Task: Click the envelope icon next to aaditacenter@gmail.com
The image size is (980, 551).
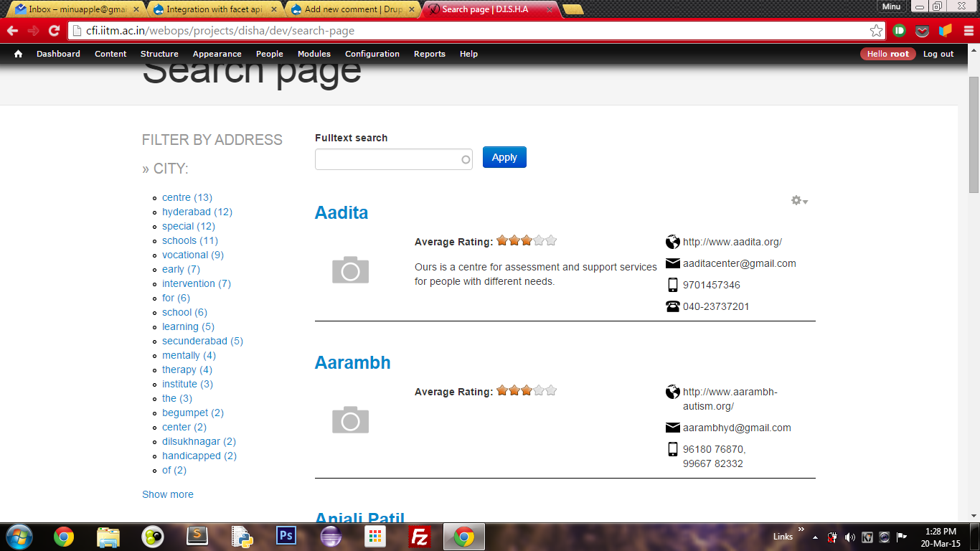Action: pos(672,263)
